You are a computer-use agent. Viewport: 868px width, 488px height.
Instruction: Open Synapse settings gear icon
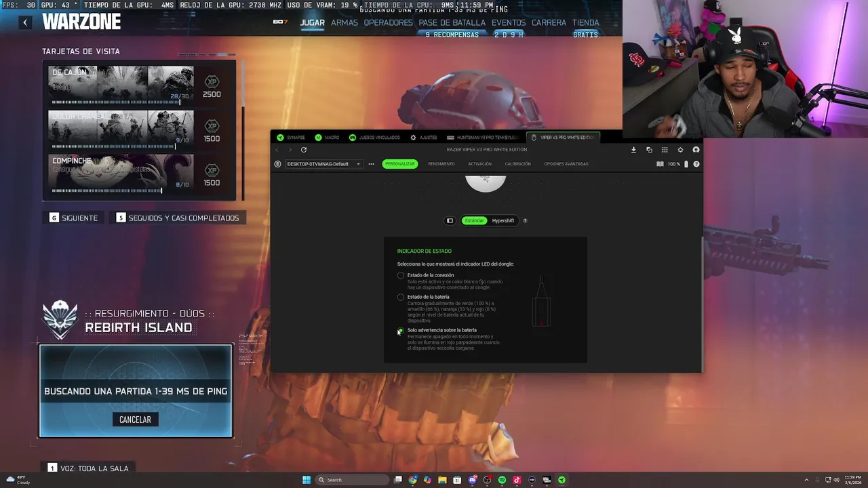(x=680, y=150)
